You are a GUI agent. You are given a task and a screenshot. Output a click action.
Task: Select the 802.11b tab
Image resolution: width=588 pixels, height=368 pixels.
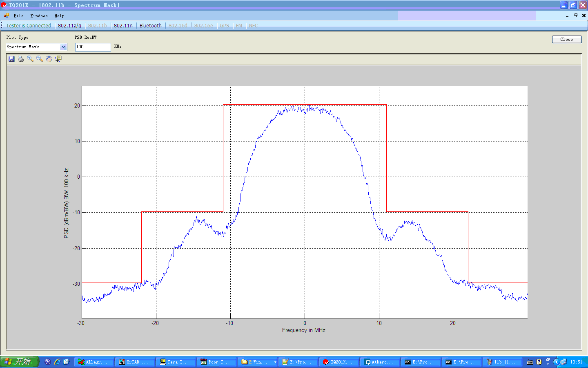98,25
